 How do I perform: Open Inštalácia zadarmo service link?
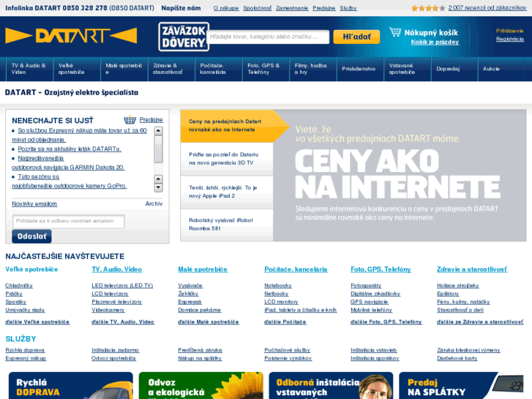115,350
